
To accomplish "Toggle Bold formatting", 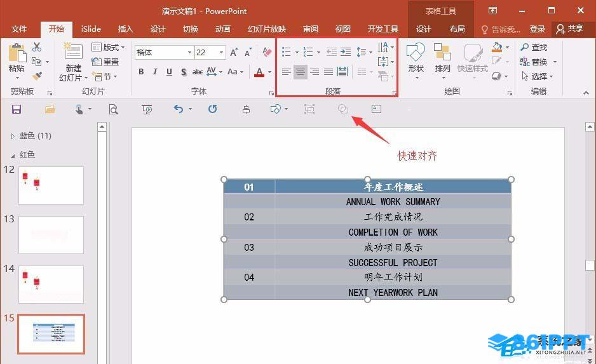I will click(x=141, y=71).
